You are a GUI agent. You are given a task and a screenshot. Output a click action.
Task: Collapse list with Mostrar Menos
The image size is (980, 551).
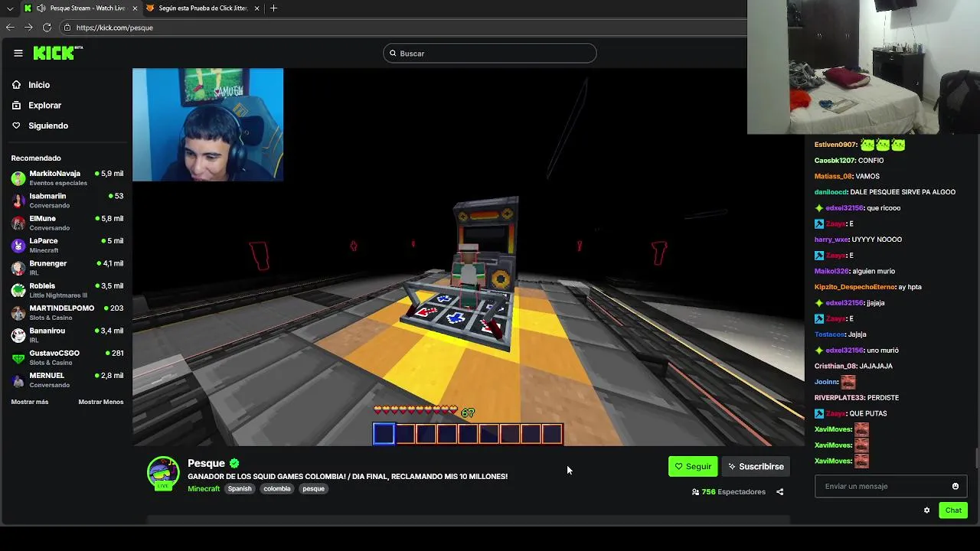100,402
